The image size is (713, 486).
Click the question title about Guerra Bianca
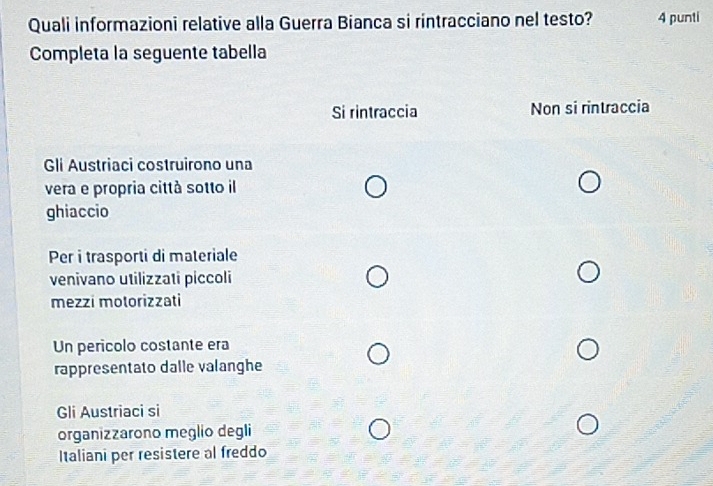pos(309,18)
